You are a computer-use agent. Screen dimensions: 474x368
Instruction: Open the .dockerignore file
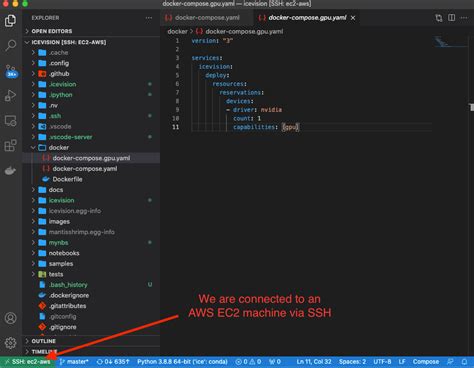pos(91,295)
